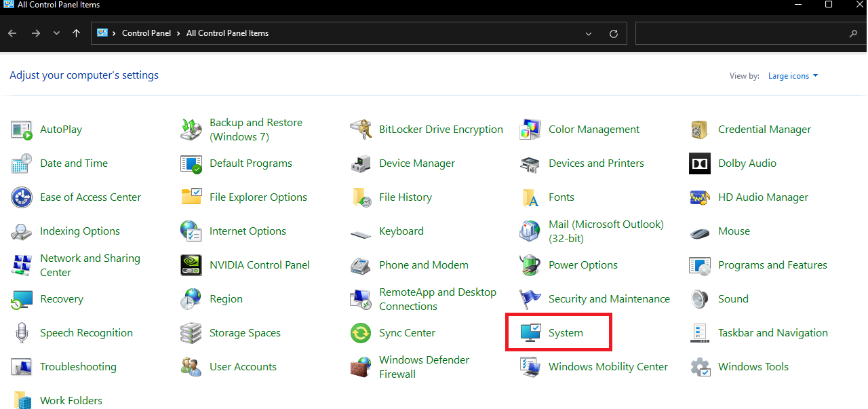The image size is (868, 409).
Task: Open the Network and Sharing Center icon
Action: click(x=22, y=265)
